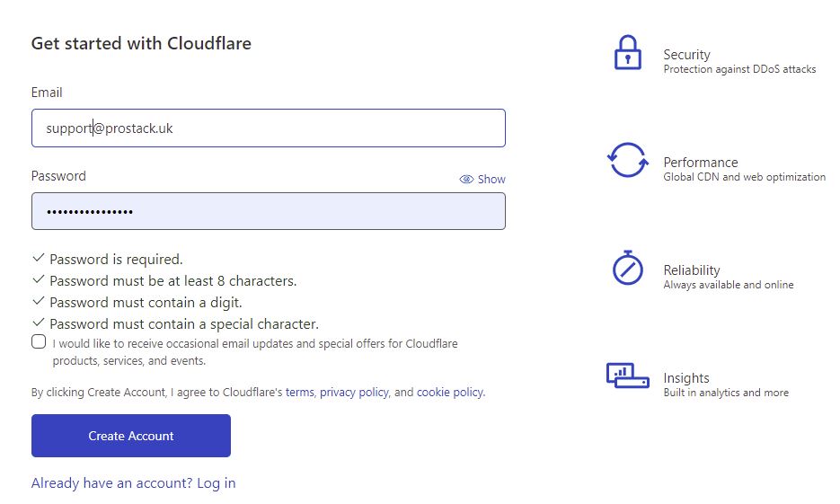Enable the email updates checkbox

[x=39, y=341]
